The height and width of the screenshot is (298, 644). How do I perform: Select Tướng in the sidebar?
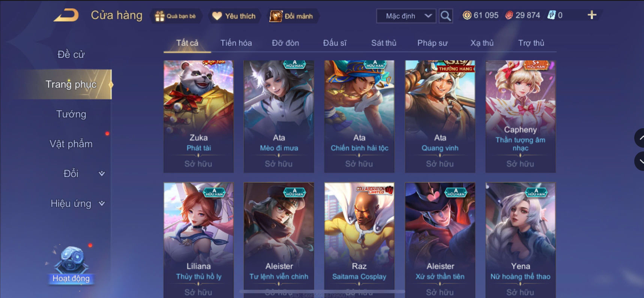(71, 114)
